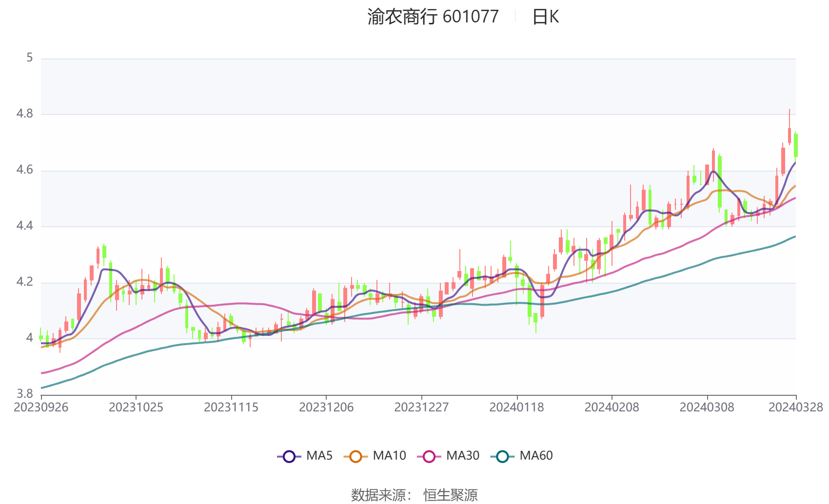Click the 恒生聚源 source name
Viewport: 829px width, 504px height.
451,495
